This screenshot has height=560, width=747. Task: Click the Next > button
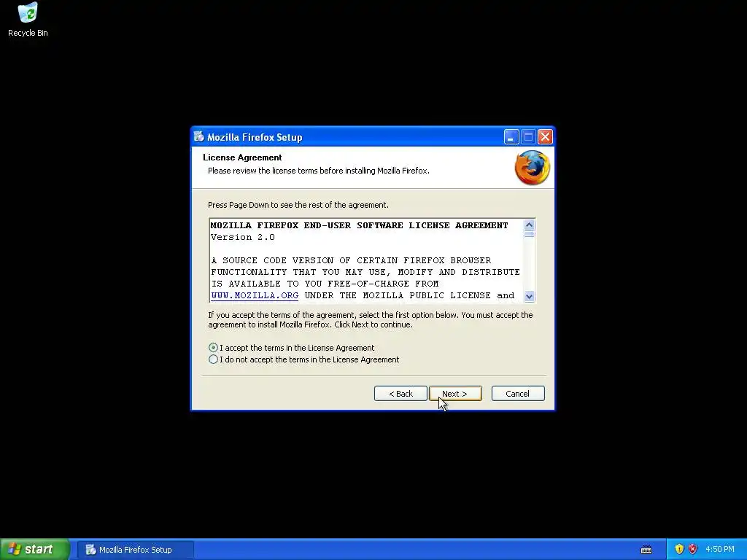455,394
